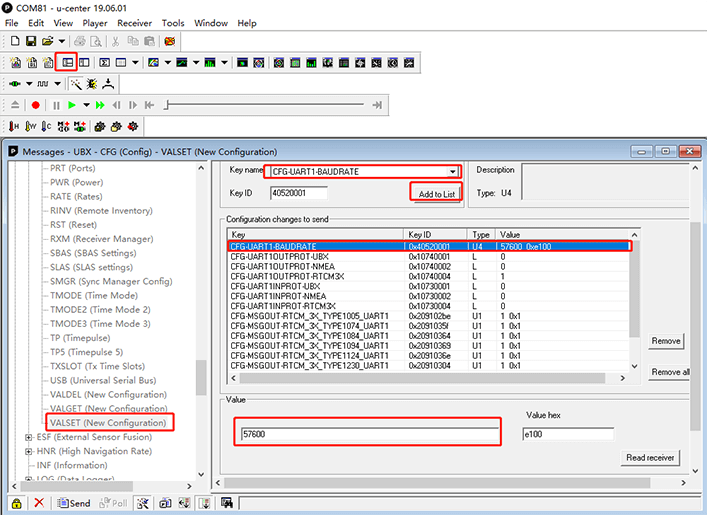This screenshot has height=515, width=707.
Task: Open the View menu
Action: [63, 23]
